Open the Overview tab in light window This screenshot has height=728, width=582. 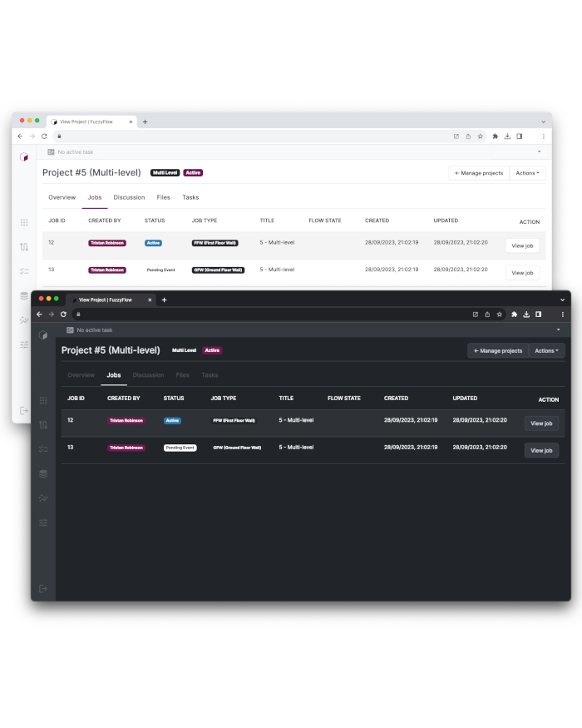[62, 197]
